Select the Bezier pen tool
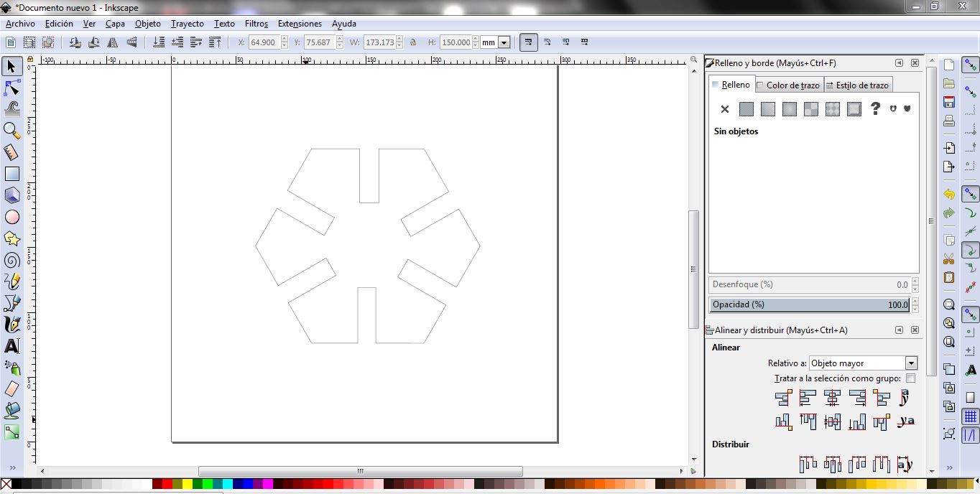This screenshot has width=980, height=494. pos(11,303)
